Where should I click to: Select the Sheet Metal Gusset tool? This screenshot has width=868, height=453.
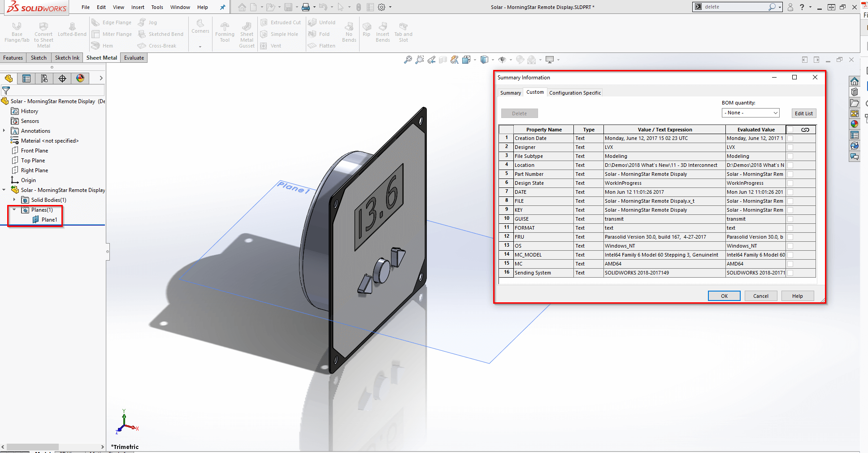[247, 34]
